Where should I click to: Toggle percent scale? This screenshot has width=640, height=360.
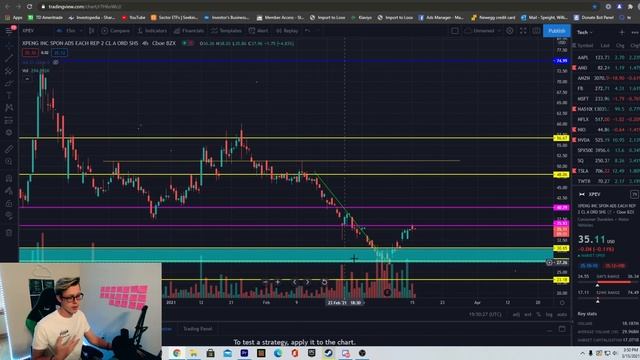(539, 314)
